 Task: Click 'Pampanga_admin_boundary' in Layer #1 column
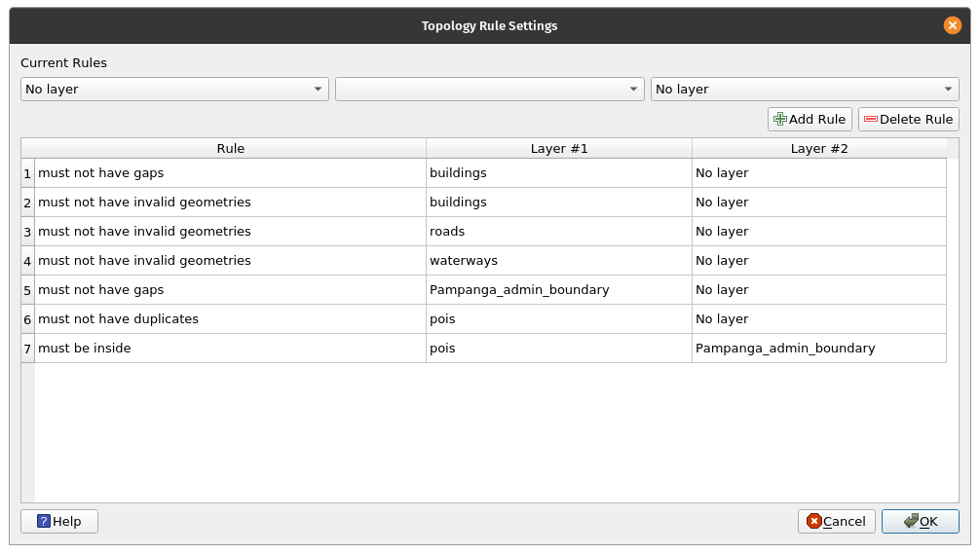(559, 290)
